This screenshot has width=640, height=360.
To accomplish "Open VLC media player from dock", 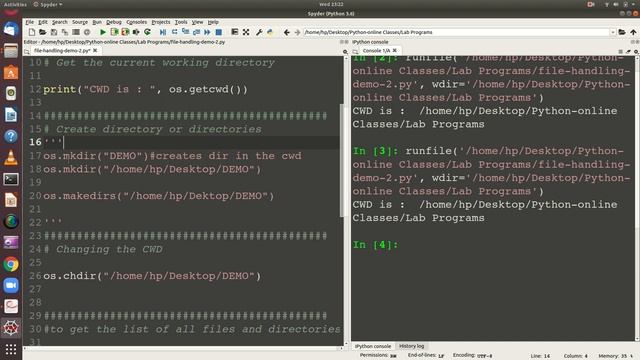I will (x=11, y=158).
